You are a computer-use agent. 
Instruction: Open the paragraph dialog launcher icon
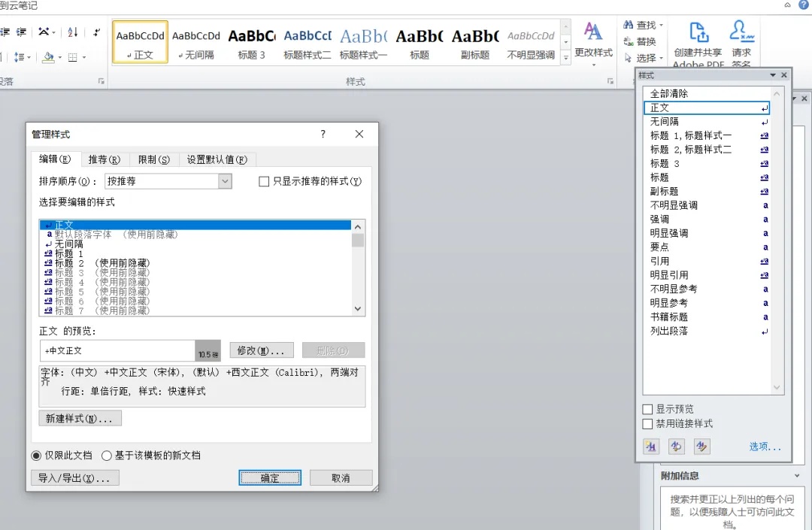[101, 81]
